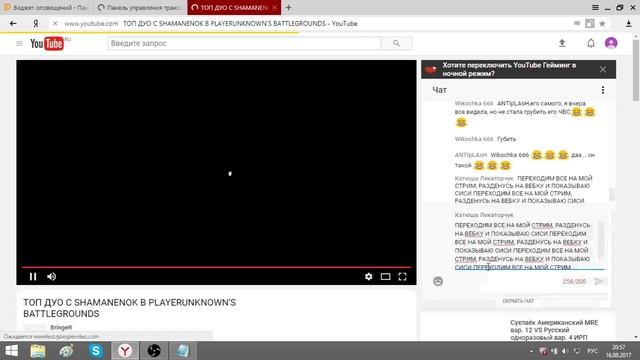The image size is (640, 360).
Task: Click the Чат header label
Action: coord(439,90)
